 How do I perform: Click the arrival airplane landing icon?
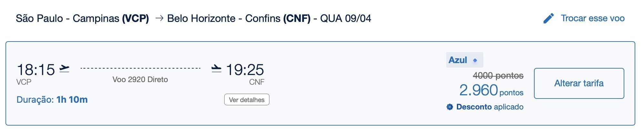(216, 68)
